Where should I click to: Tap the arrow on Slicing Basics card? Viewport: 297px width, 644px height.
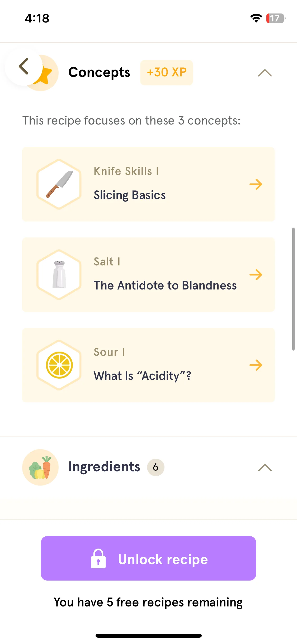click(x=256, y=184)
